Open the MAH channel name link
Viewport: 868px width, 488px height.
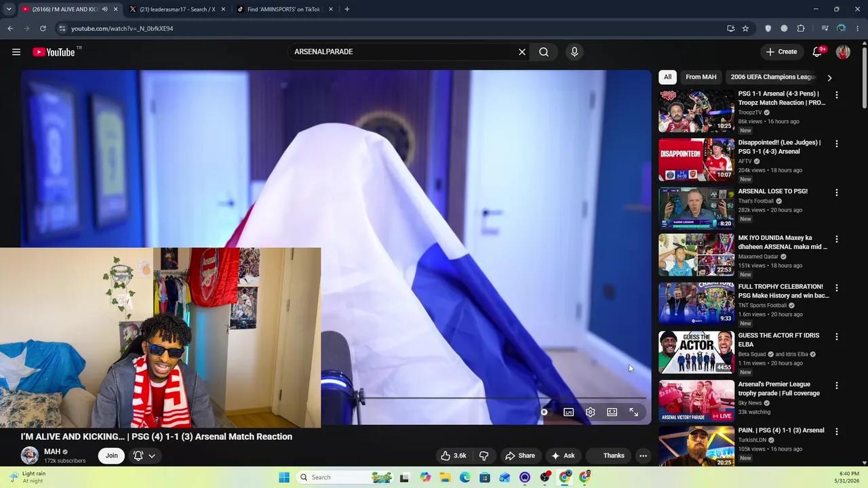click(x=52, y=451)
